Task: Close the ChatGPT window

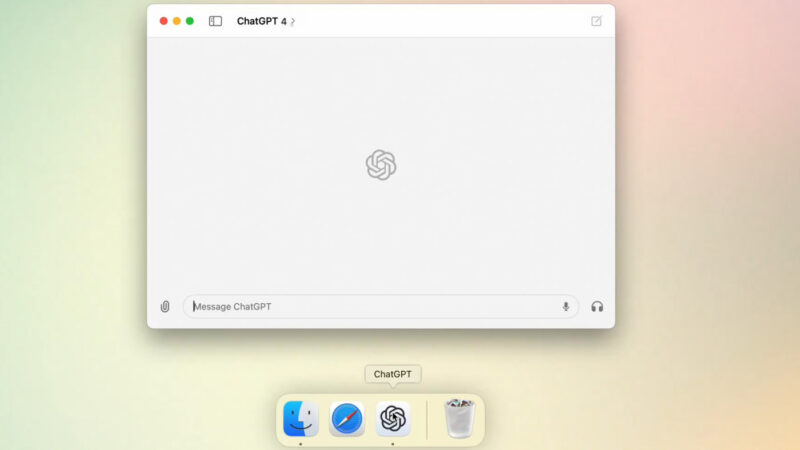Action: [x=164, y=21]
